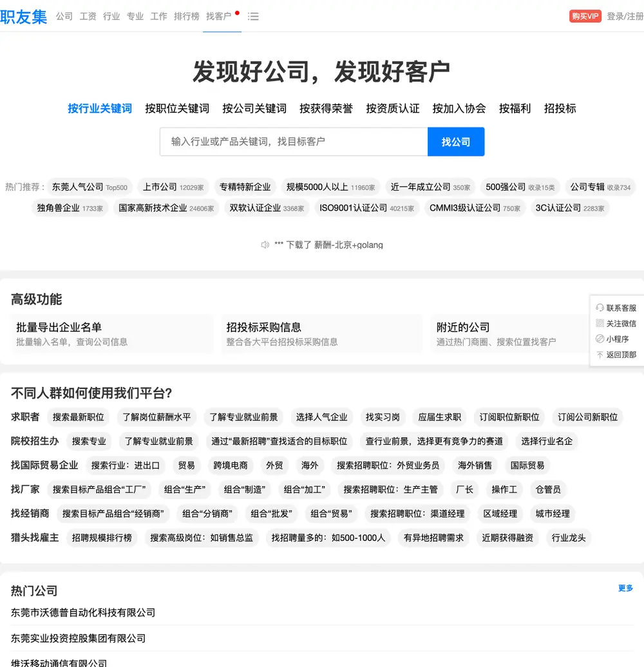644x667 pixels.
Task: Click the 独角兽企业 tag
Action: tap(70, 208)
